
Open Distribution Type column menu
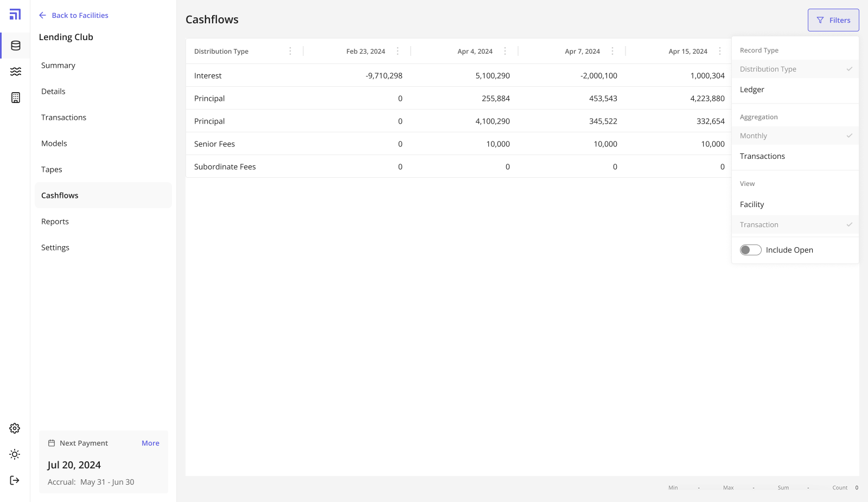290,51
